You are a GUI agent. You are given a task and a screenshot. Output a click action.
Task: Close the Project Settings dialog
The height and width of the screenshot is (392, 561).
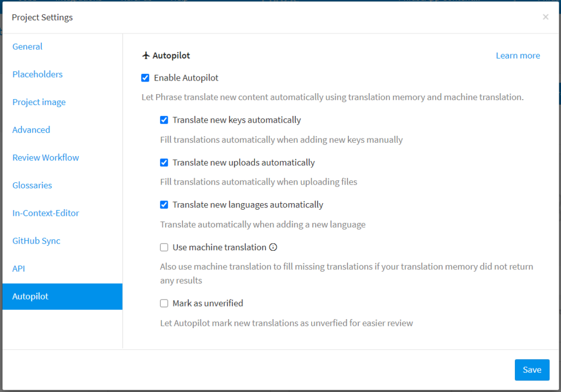coord(545,17)
